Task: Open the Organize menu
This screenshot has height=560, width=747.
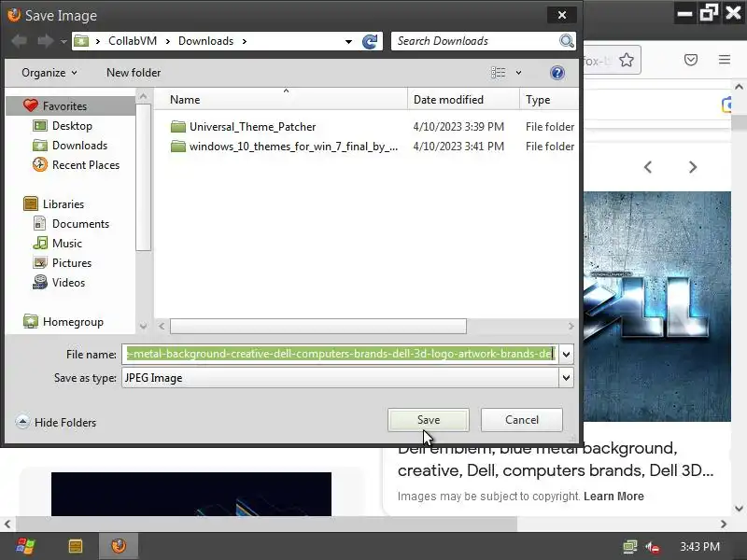Action: (x=49, y=73)
